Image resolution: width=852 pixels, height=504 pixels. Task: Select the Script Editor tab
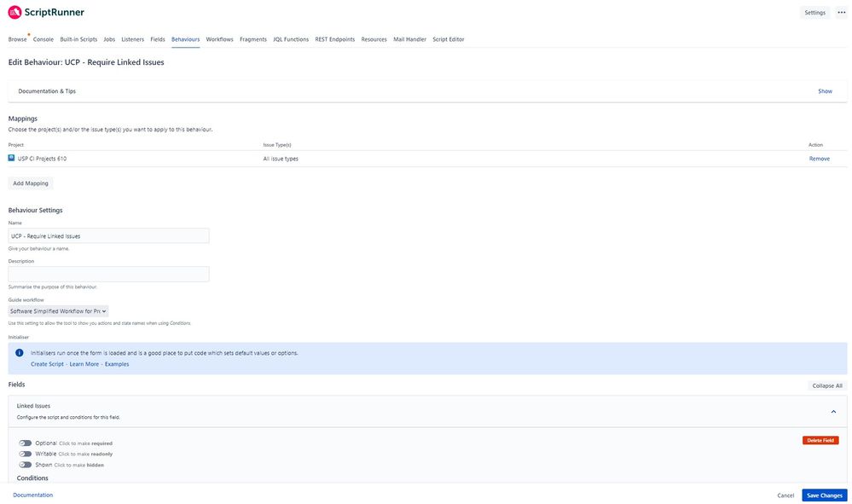point(449,38)
